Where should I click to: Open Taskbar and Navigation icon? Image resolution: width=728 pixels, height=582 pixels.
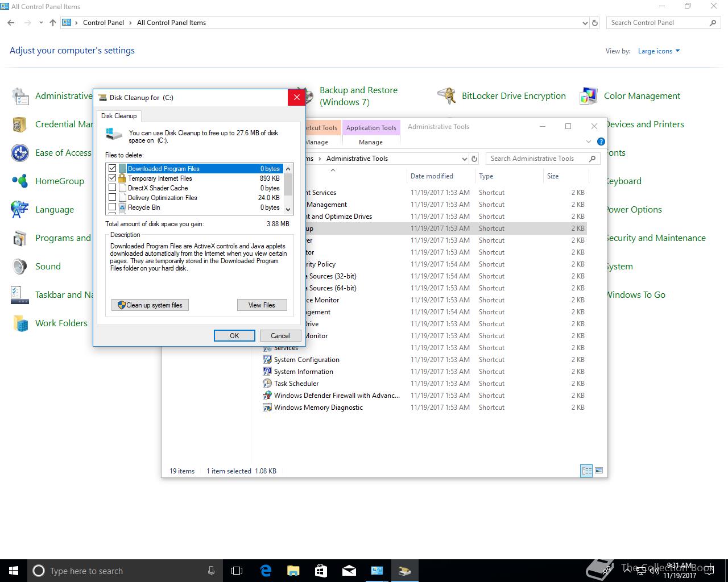coord(20,295)
